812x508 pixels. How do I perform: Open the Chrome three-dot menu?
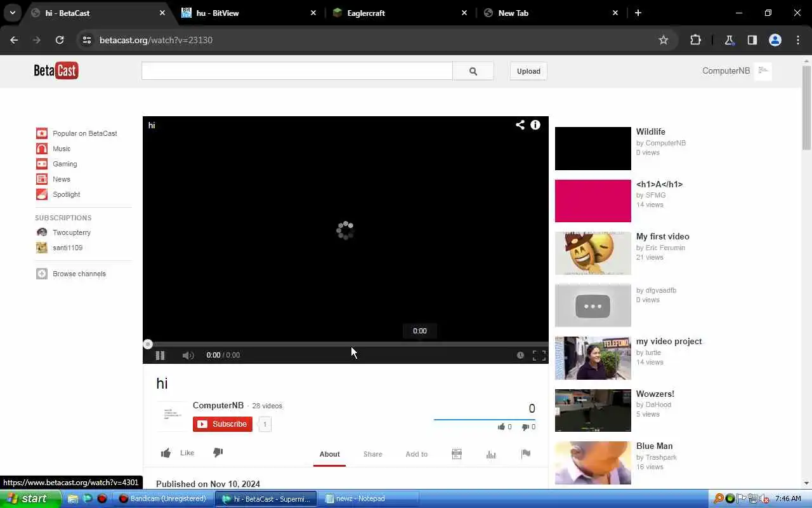coord(798,40)
